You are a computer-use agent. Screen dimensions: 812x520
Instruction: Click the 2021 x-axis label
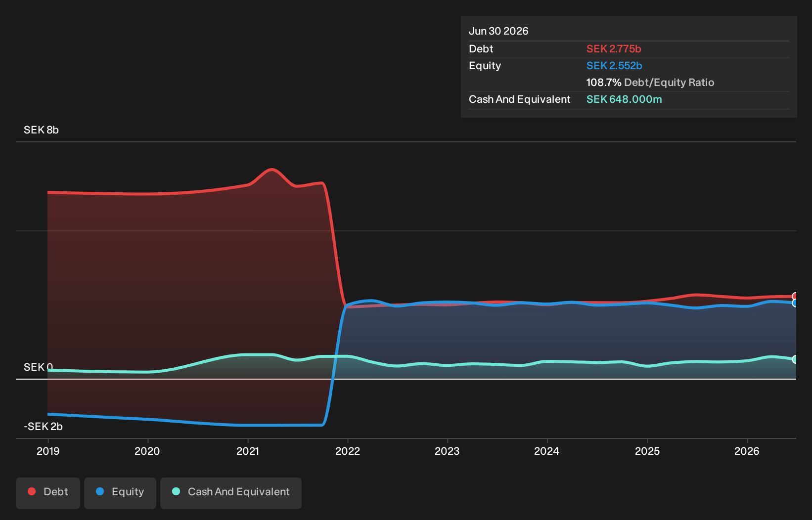click(x=248, y=451)
